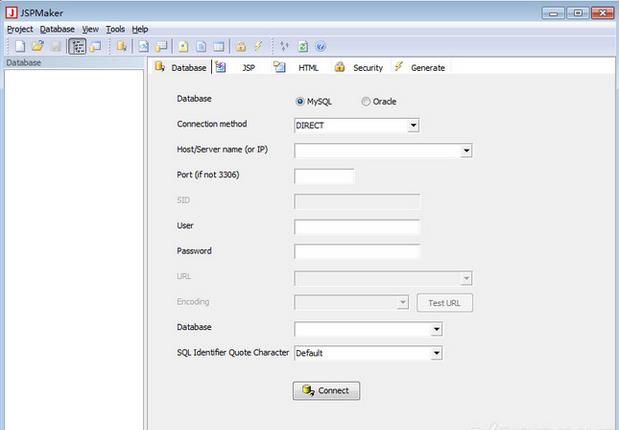Select the Oracle radio button
Viewport: 619px width, 430px height.
pyautogui.click(x=366, y=101)
